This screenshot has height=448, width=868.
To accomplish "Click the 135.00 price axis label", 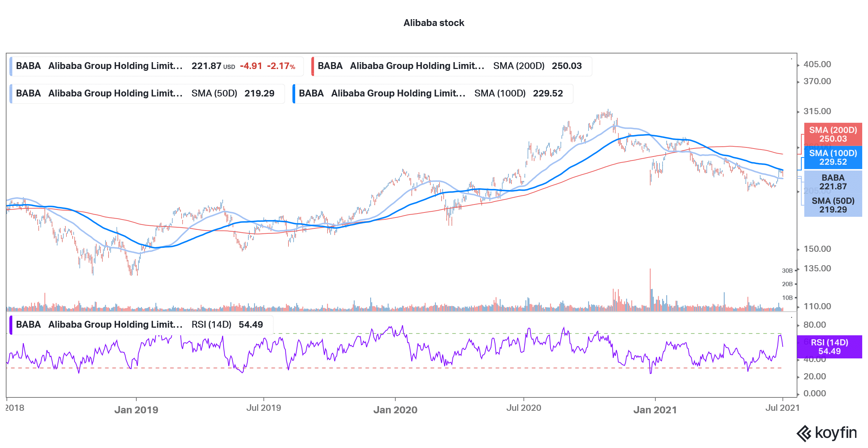I will [817, 268].
